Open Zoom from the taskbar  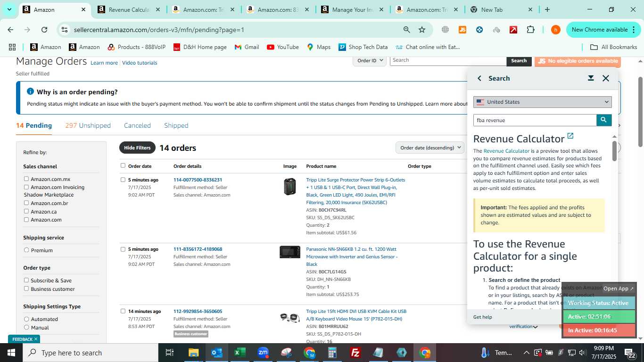pos(263,353)
